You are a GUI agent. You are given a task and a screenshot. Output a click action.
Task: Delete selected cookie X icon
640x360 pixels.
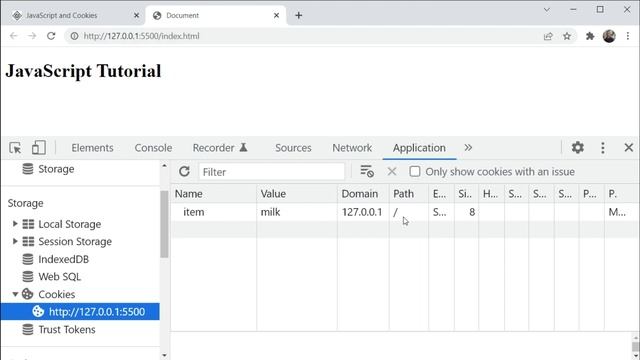click(x=392, y=171)
